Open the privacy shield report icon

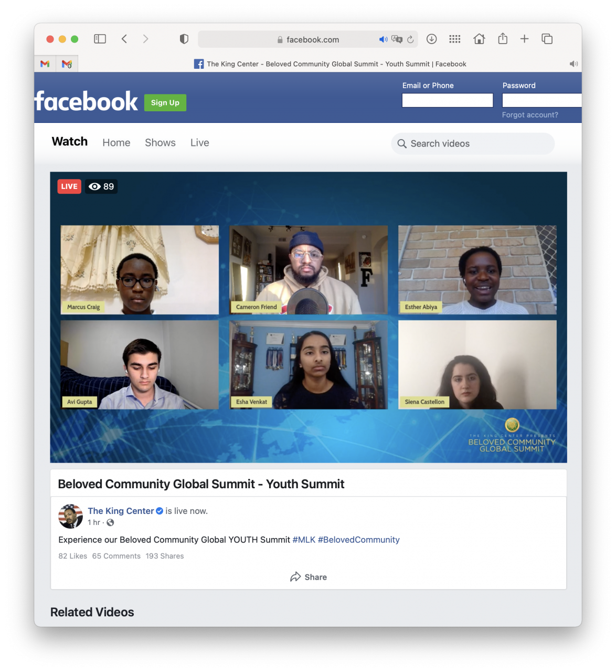[x=184, y=39]
